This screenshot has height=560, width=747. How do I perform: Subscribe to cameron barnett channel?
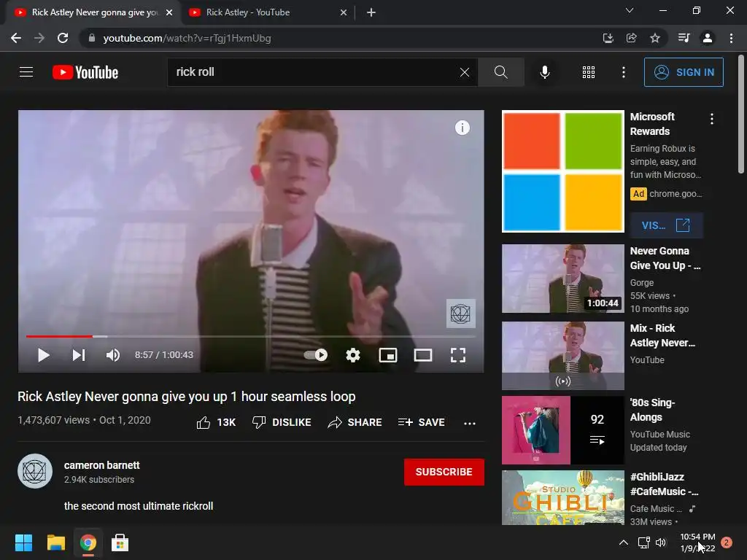[x=444, y=472]
